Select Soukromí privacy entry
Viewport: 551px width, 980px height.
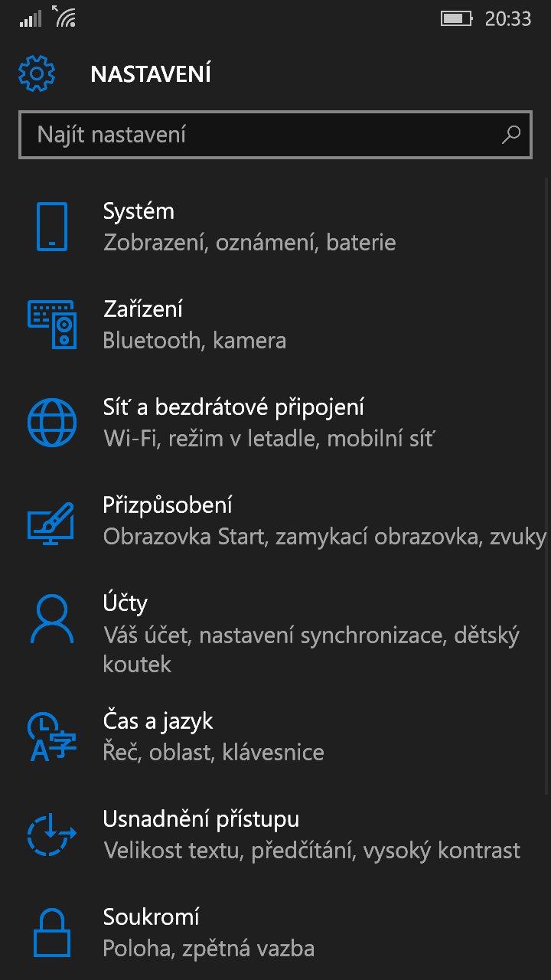[275, 933]
